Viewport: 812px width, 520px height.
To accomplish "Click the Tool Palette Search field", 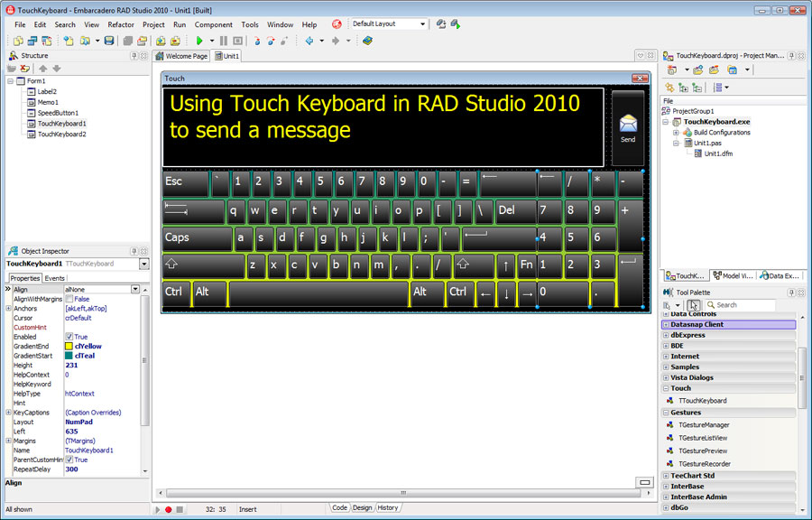I will click(741, 305).
